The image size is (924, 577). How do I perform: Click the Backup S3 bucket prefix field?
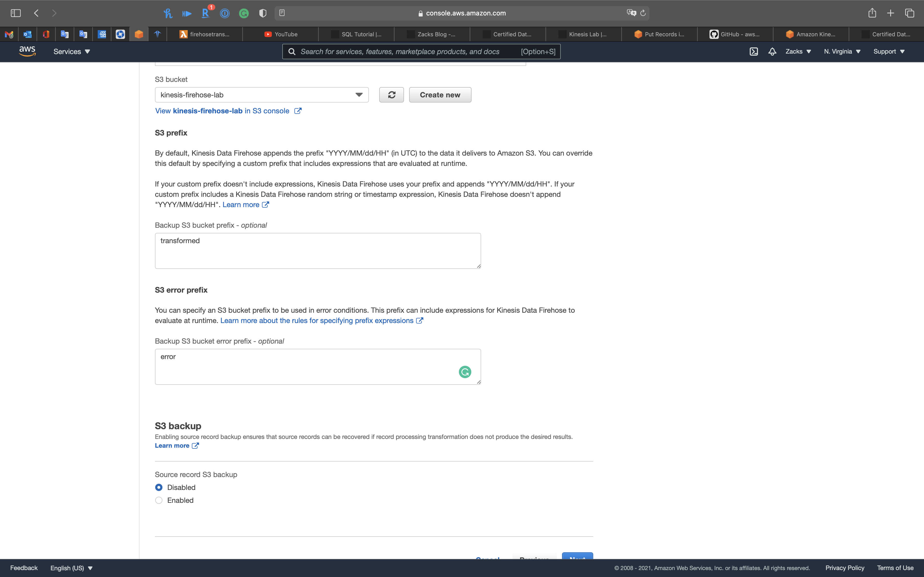click(318, 251)
